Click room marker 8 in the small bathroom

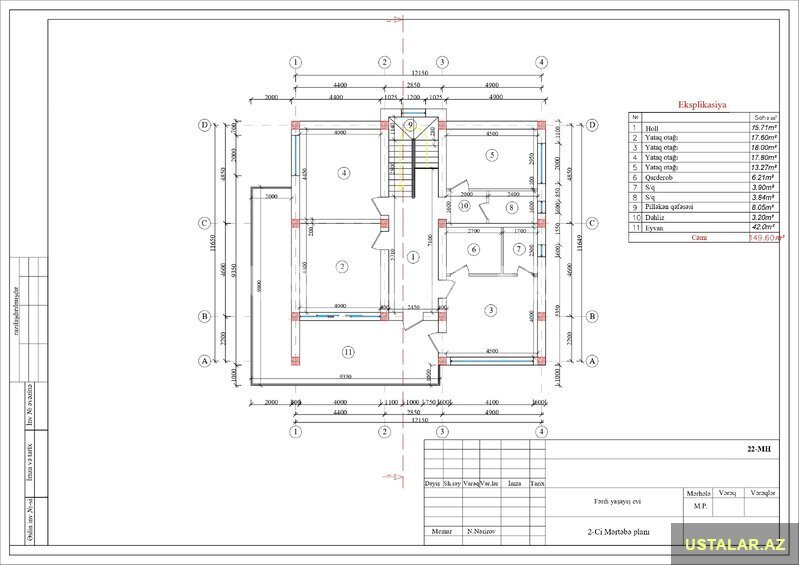[x=511, y=207]
